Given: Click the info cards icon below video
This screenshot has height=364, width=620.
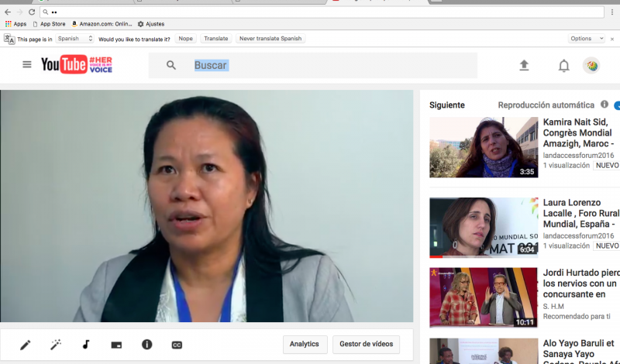Looking at the screenshot, I should click(x=146, y=345).
